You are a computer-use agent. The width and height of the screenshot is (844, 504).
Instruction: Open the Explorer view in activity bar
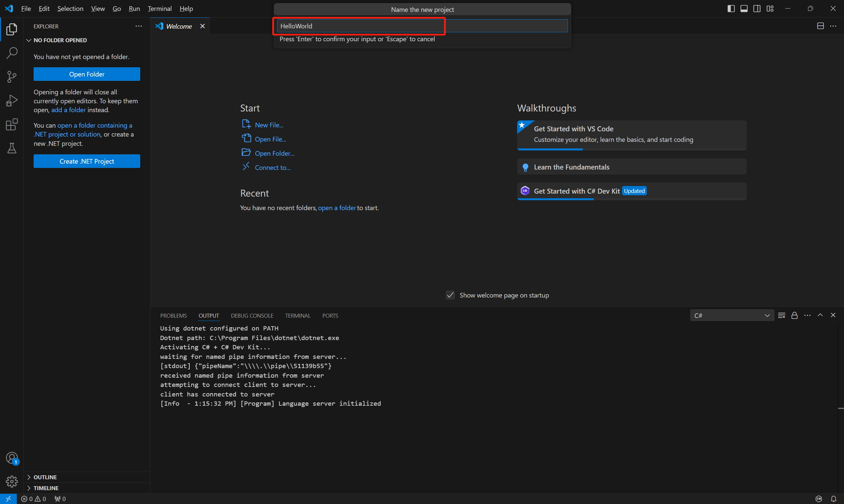tap(12, 29)
